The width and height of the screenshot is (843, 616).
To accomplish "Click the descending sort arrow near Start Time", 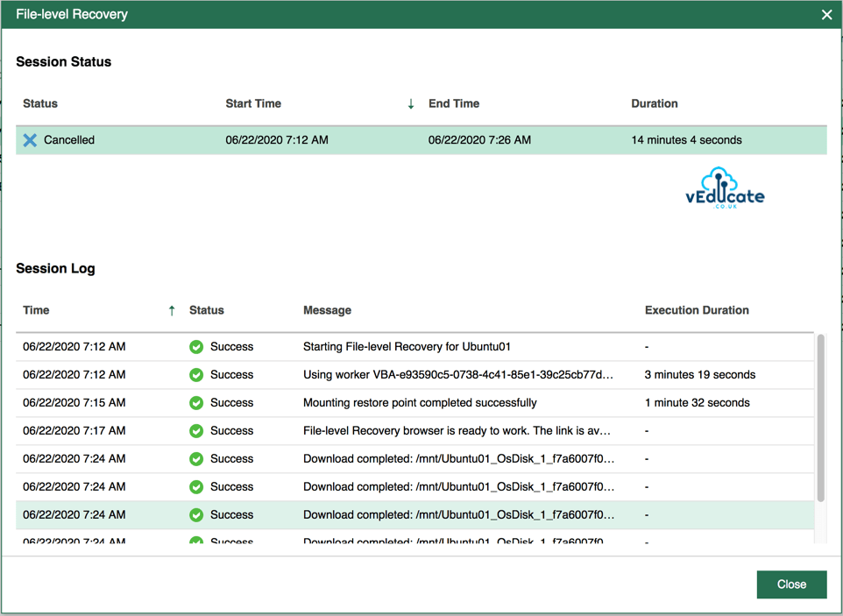I will pyautogui.click(x=410, y=103).
